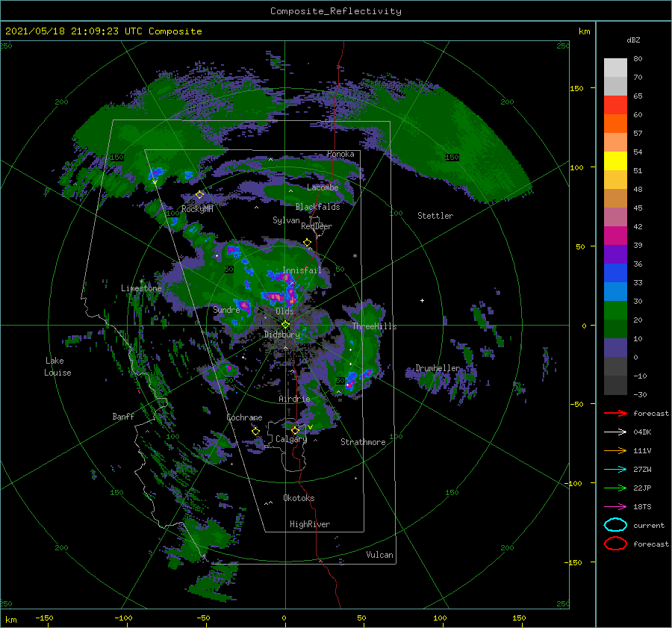Click yellow diamond marker above Calgary label

click(295, 430)
